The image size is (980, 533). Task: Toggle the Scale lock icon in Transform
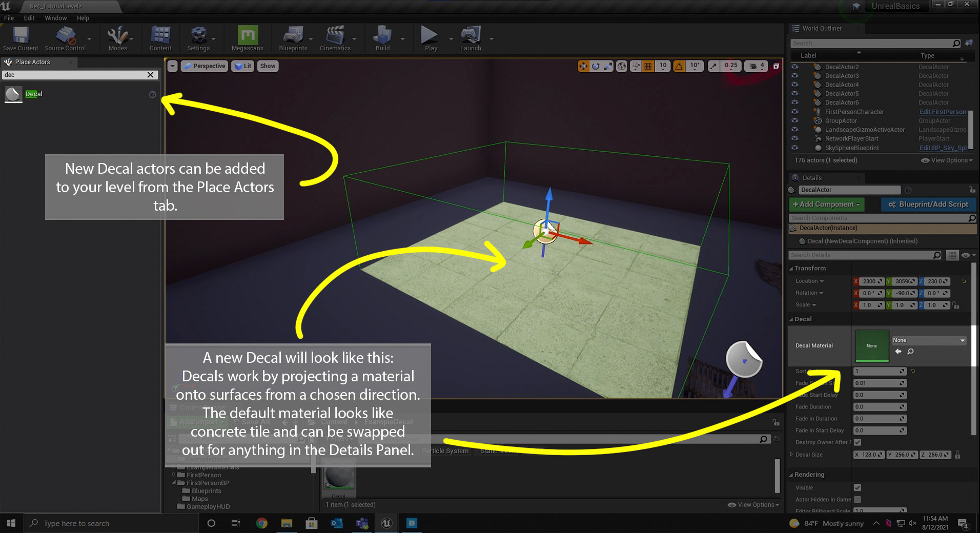pos(955,305)
